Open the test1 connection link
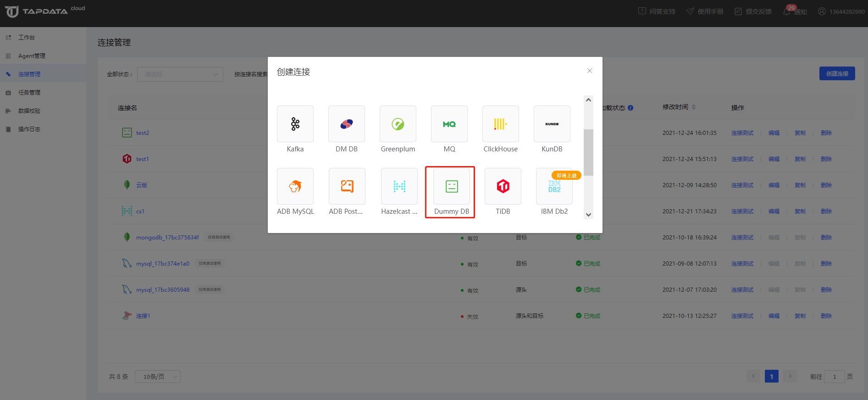The image size is (868, 400). [143, 159]
